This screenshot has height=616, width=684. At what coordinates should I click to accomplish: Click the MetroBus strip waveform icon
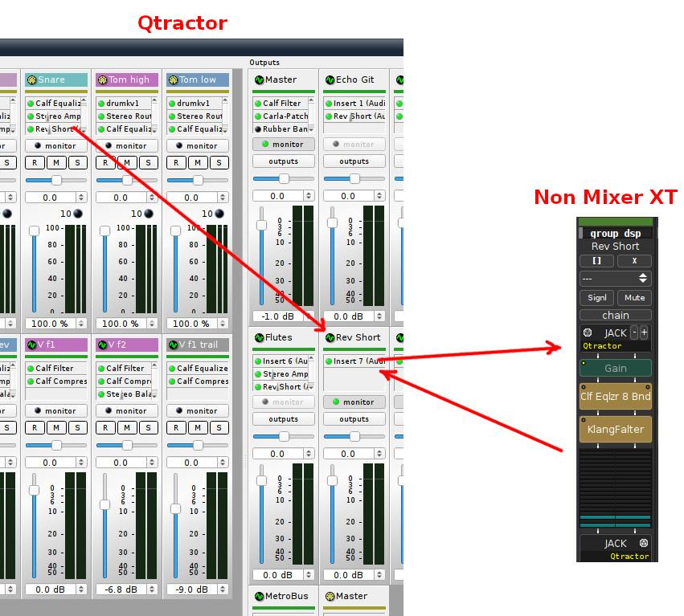pos(259,596)
